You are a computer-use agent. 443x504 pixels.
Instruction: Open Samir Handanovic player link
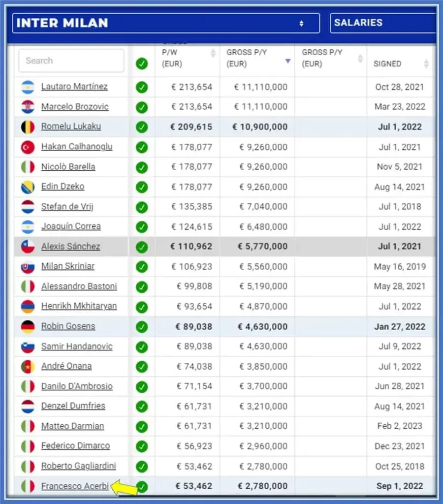click(x=77, y=346)
